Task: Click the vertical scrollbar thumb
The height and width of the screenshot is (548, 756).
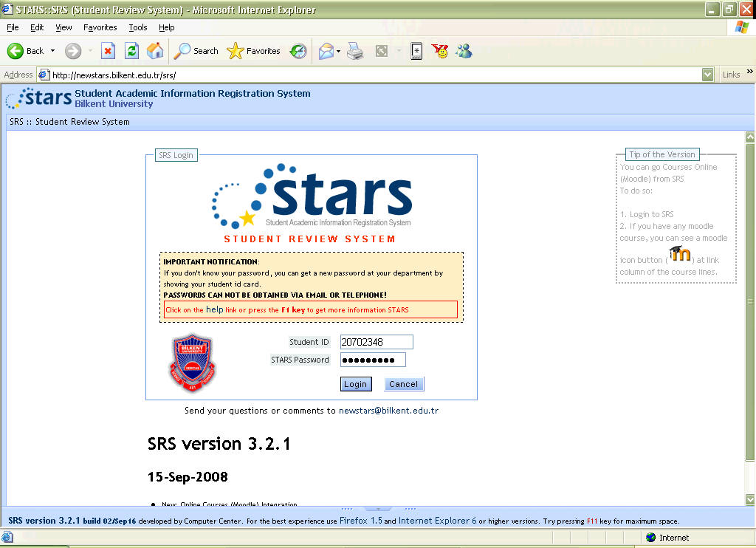Action: click(x=750, y=301)
